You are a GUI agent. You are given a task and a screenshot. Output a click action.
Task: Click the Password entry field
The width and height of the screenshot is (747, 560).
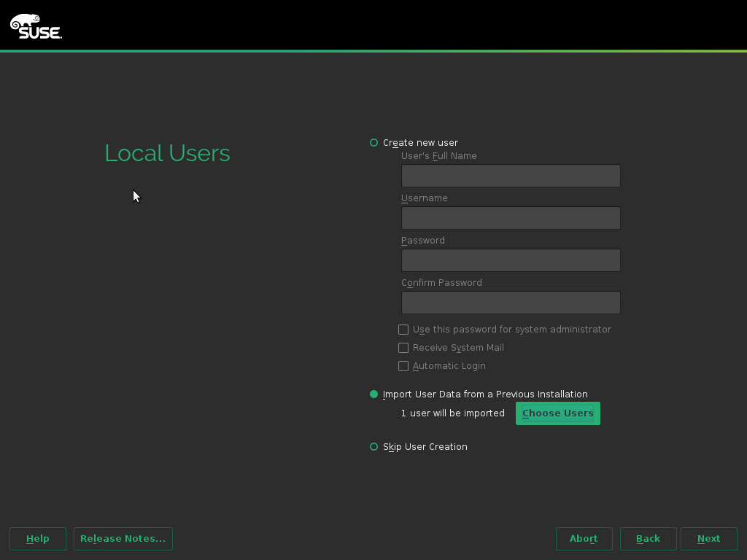point(511,260)
